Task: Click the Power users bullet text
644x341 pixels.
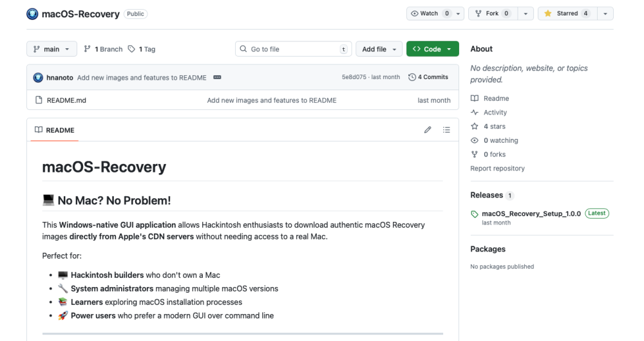Action: pyautogui.click(x=172, y=315)
